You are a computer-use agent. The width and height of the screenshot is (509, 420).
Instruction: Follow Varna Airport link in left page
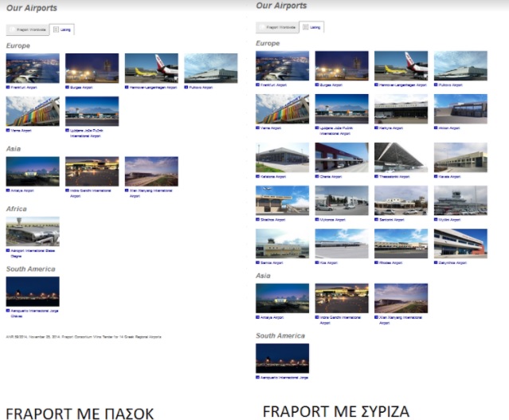21,131
